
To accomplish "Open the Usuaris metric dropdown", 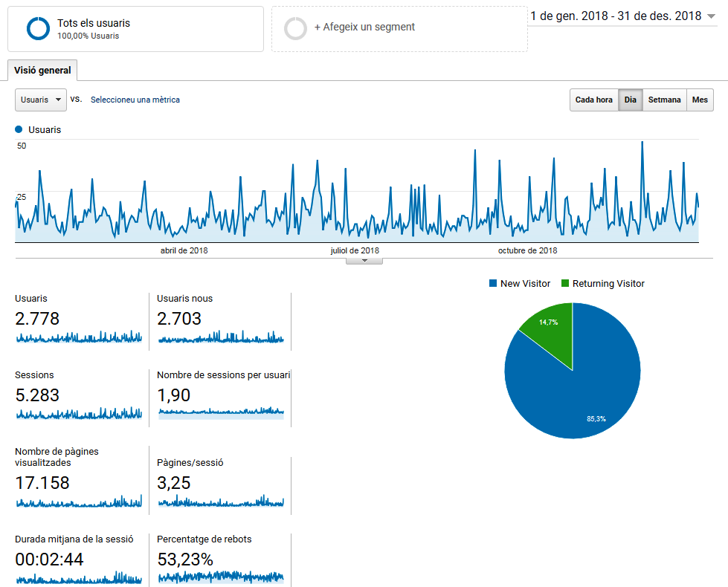I will pyautogui.click(x=41, y=100).
